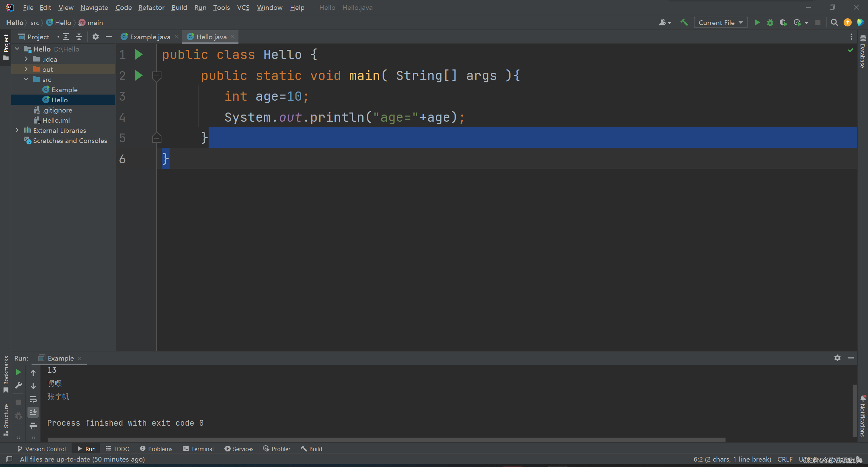Click Collapse All in the Project panel
868x467 pixels.
[79, 37]
